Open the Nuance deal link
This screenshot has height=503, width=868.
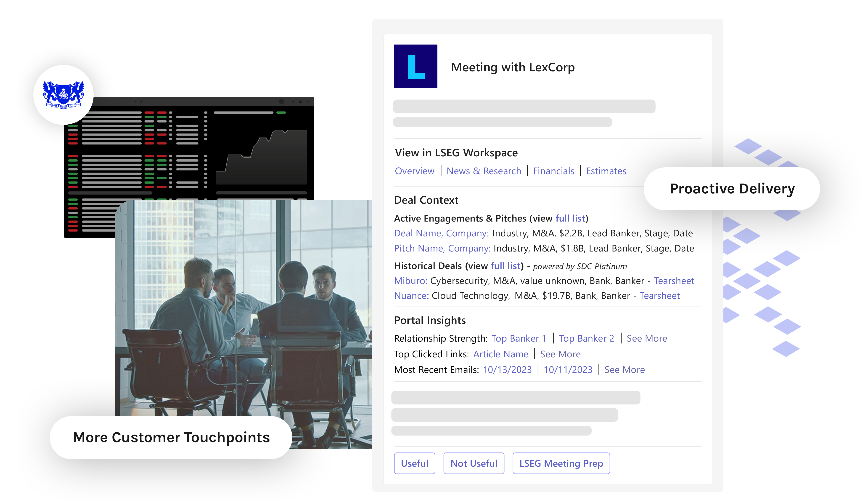pos(411,295)
